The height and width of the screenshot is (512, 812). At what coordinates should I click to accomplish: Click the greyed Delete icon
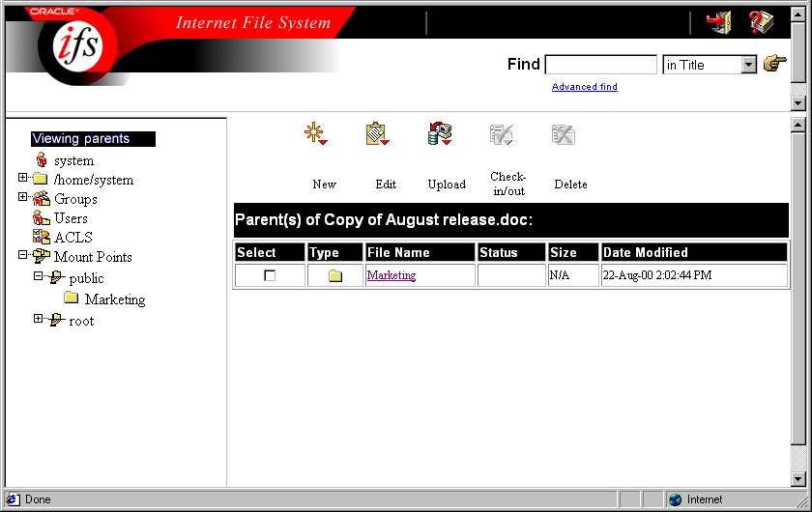click(564, 134)
